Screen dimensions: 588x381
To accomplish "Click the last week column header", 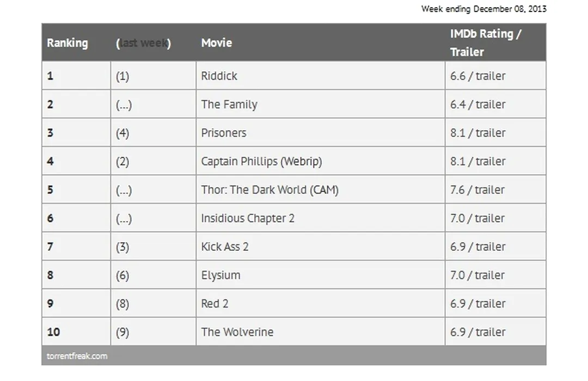I will coord(143,43).
